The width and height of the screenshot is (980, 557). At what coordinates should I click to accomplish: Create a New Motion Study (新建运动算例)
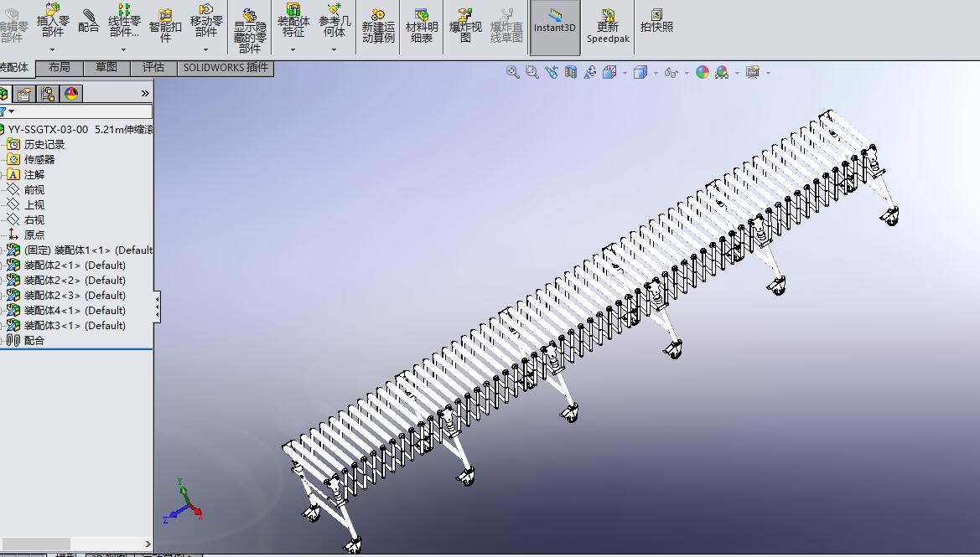coord(378,25)
